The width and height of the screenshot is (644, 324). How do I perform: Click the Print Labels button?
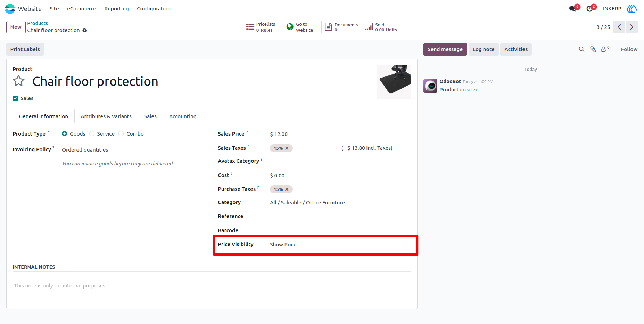[25, 49]
